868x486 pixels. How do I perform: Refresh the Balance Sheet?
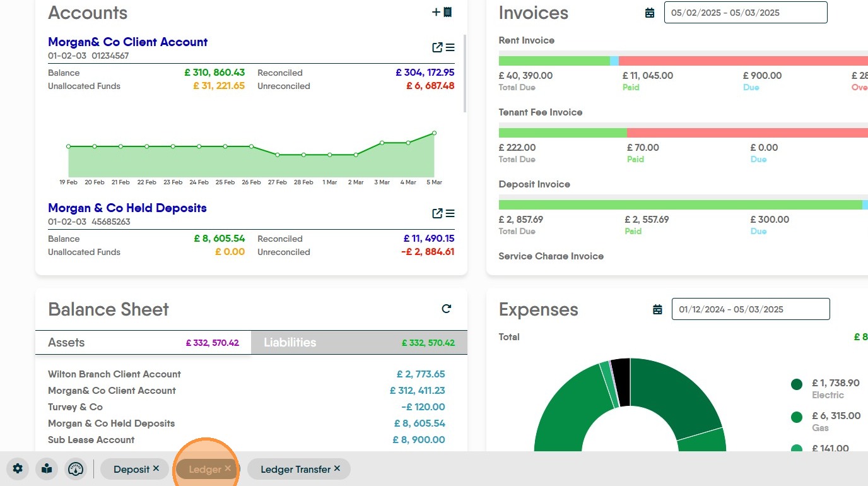tap(447, 309)
